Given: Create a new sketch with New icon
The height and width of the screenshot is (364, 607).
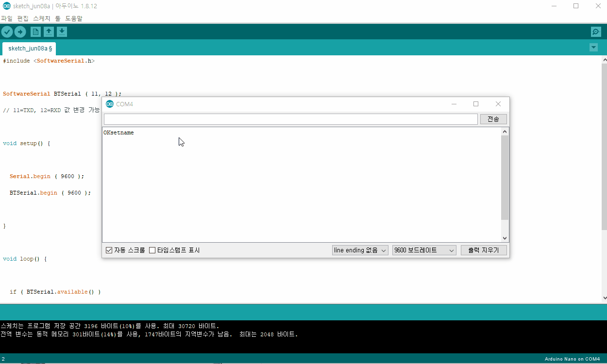Looking at the screenshot, I should [x=35, y=32].
